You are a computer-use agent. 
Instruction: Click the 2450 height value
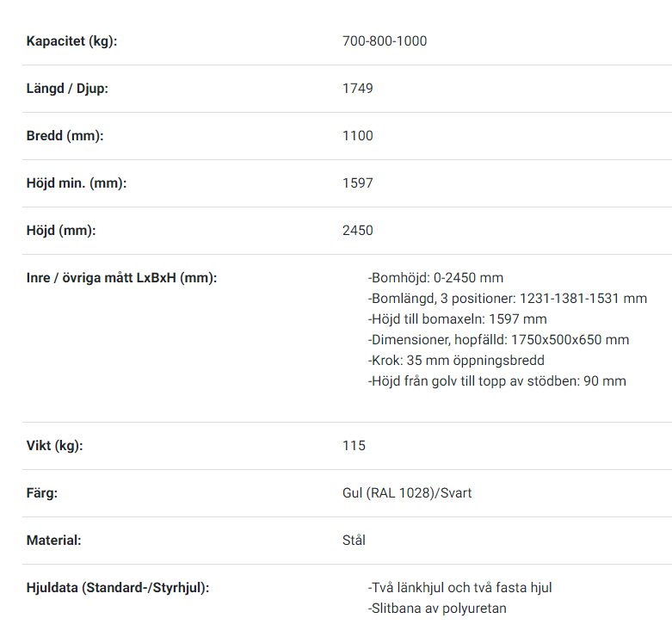(x=357, y=230)
